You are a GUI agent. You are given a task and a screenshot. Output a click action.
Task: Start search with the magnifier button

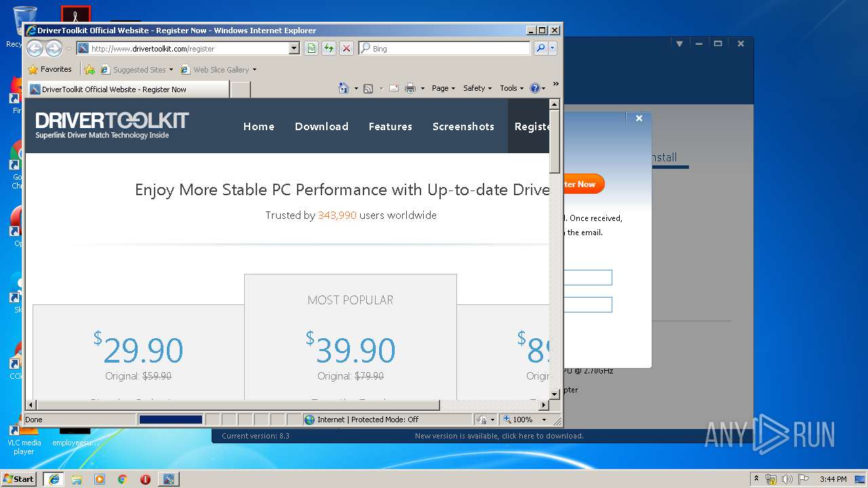[x=540, y=48]
